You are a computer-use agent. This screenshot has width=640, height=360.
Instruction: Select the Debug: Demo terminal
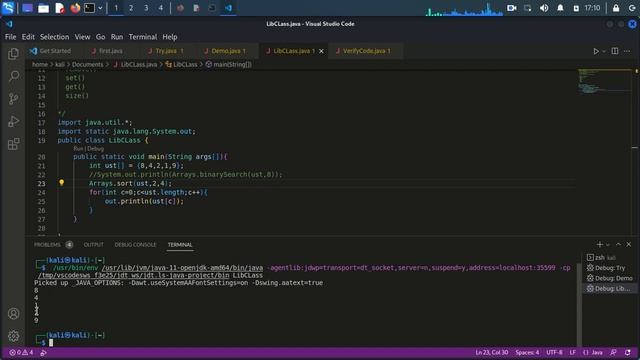click(608, 278)
